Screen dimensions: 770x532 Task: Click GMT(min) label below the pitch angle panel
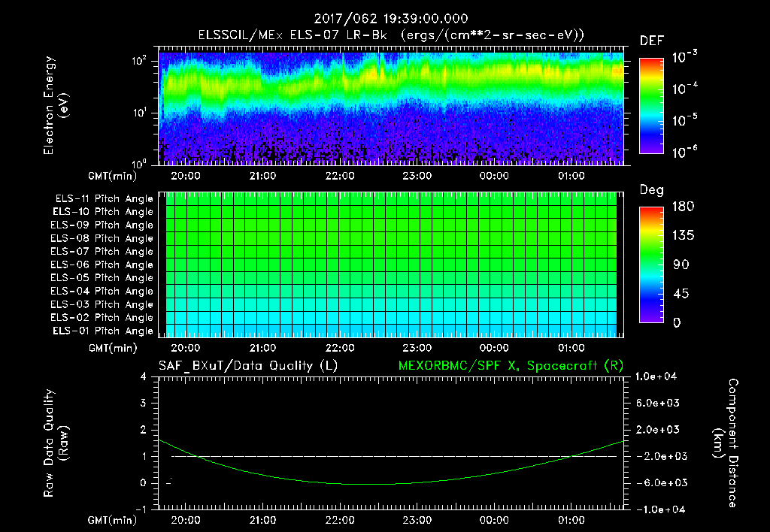click(113, 348)
